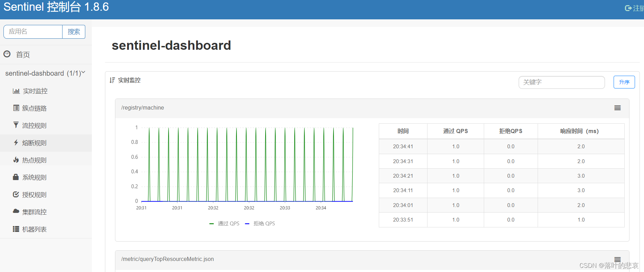Click the logout icon in the header
Image resolution: width=644 pixels, height=272 pixels.
(x=628, y=8)
